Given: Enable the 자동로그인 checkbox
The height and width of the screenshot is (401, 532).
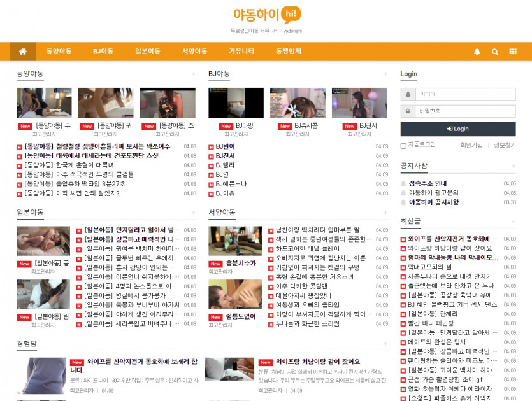Looking at the screenshot, I should [403, 146].
